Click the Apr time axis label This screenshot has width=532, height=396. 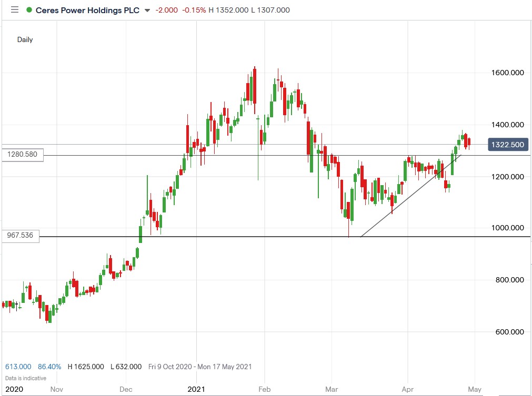click(x=407, y=389)
